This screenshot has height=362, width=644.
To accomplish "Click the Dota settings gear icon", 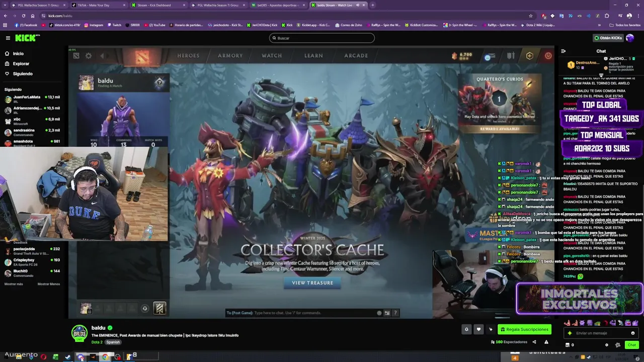I will click(89, 56).
